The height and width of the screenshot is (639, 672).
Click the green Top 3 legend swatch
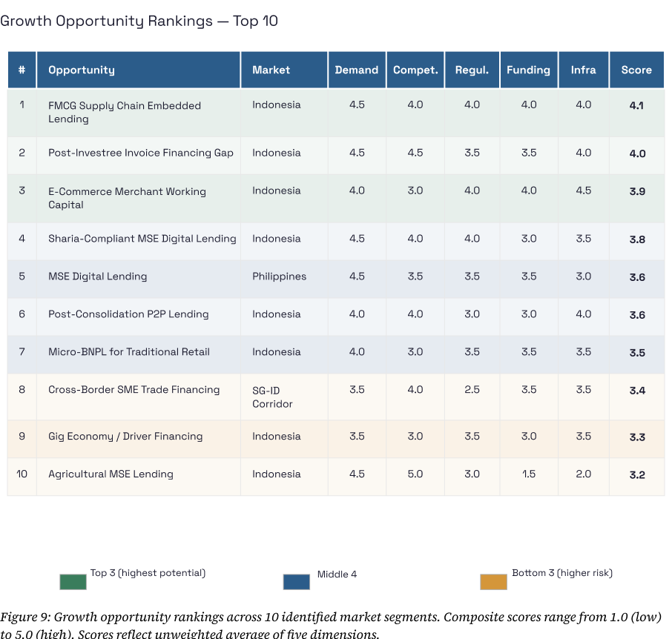[73, 581]
